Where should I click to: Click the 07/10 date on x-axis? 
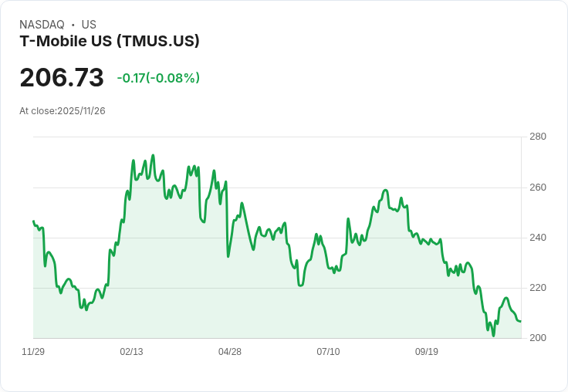(328, 352)
